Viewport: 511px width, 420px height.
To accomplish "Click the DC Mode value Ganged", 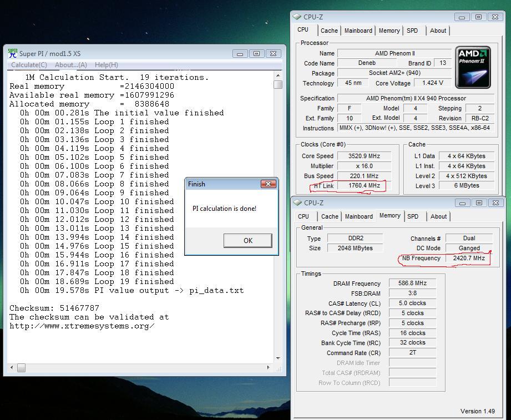I will click(x=469, y=248).
